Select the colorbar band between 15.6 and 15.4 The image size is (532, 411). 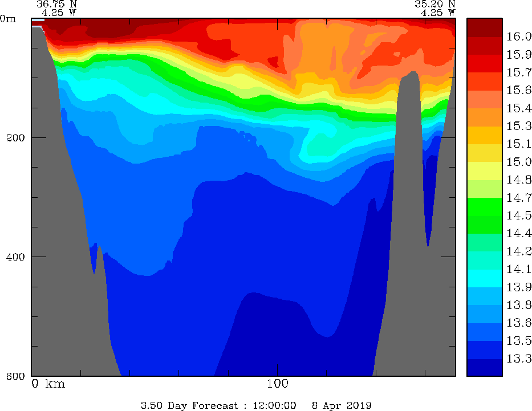click(485, 99)
